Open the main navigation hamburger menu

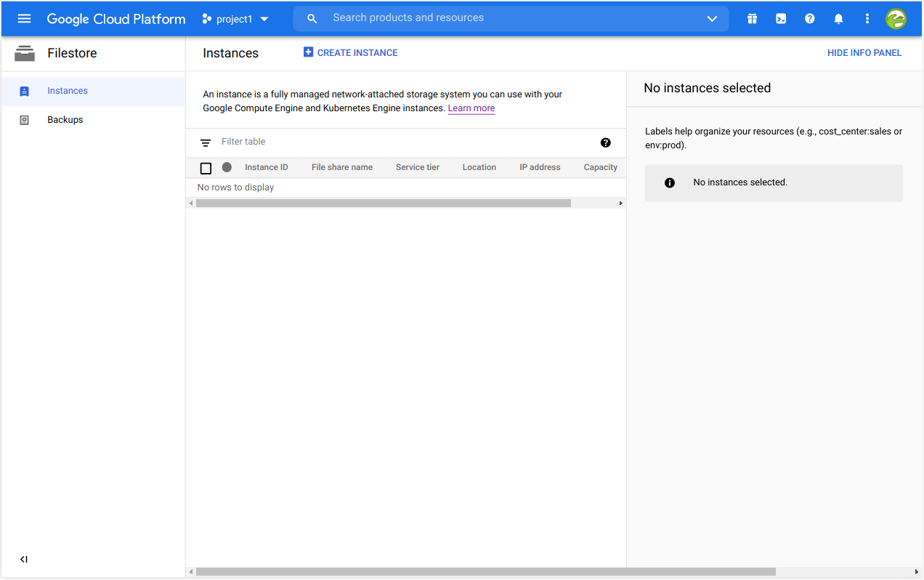point(24,19)
